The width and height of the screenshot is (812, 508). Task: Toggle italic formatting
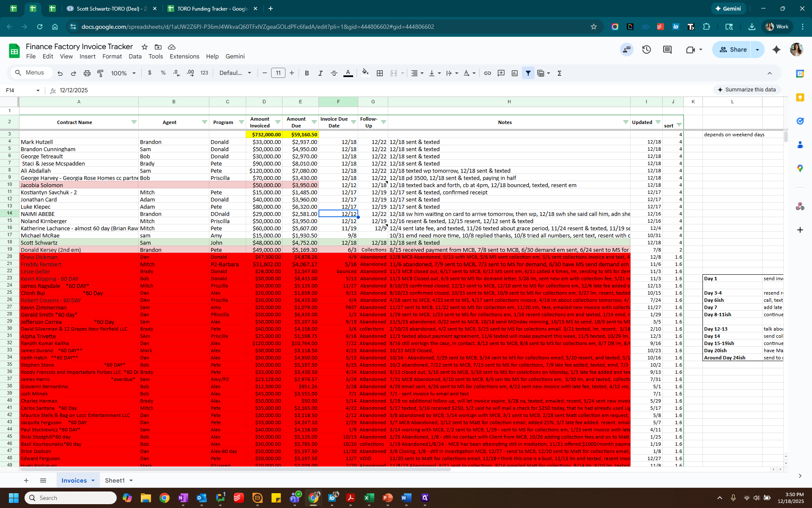click(320, 73)
